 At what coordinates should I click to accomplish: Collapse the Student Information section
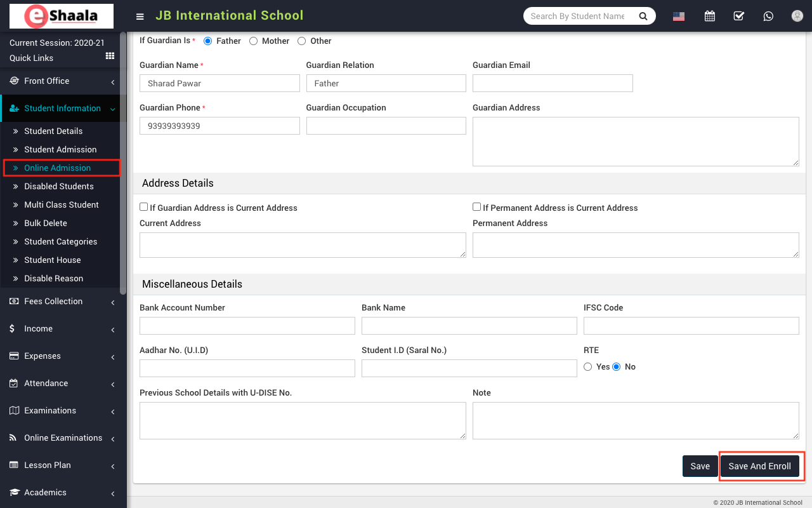click(x=62, y=109)
